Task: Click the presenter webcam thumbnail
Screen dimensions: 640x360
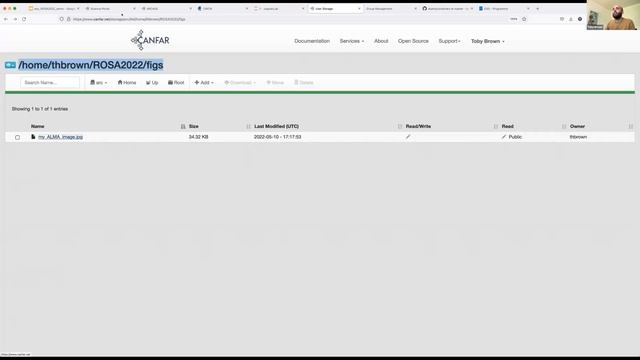Action: coord(612,15)
